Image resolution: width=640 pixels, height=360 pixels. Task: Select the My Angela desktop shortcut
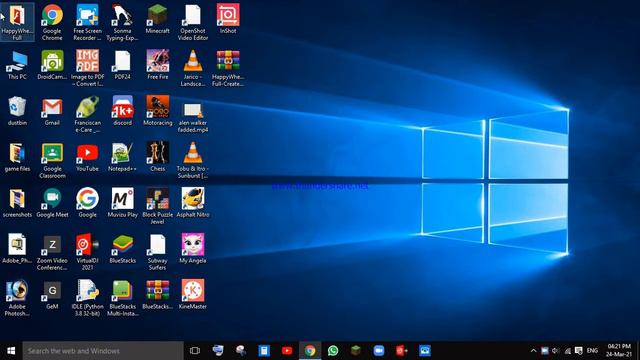click(193, 249)
